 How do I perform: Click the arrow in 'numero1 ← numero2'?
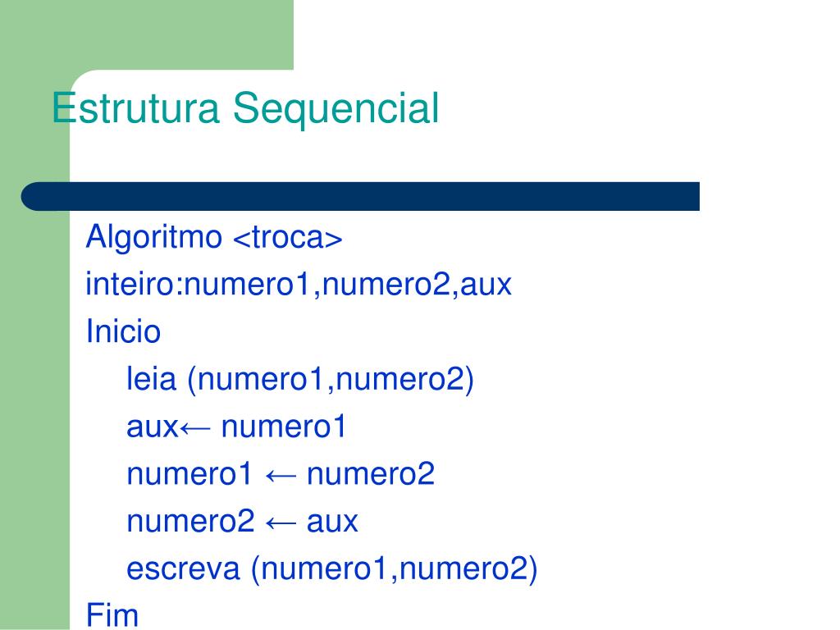pos(281,475)
